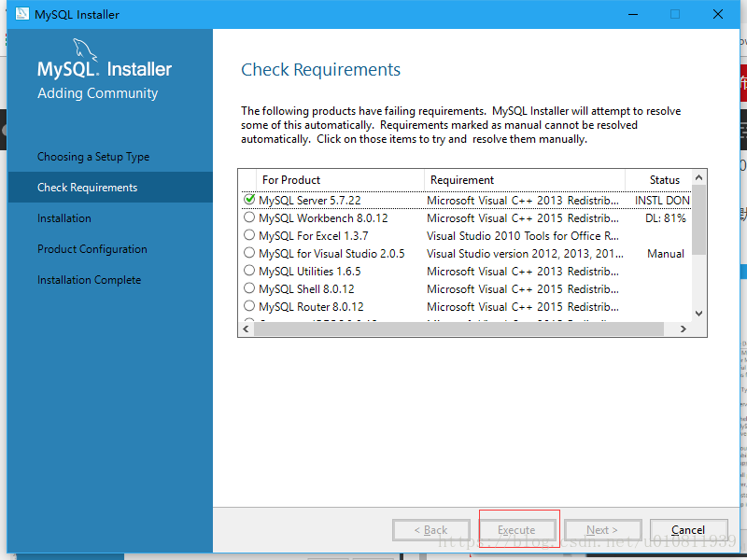Go to the Installation step in sidebar

[64, 218]
